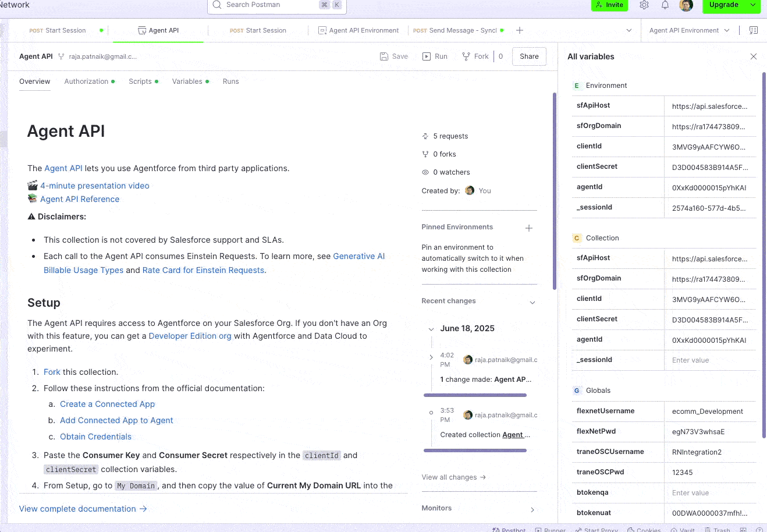Viewport: 767px width, 532px height.
Task: Collapse the June 18, 2025 group
Action: [431, 329]
